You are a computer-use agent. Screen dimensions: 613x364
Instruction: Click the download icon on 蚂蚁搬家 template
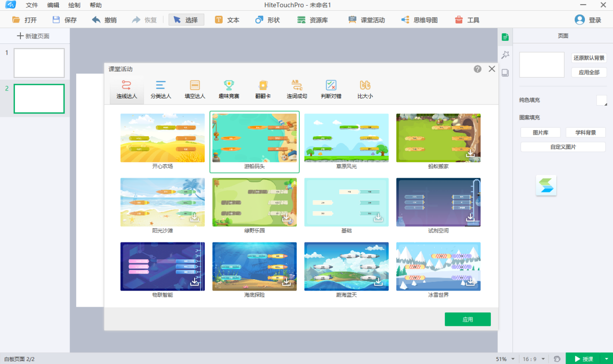pos(470,154)
